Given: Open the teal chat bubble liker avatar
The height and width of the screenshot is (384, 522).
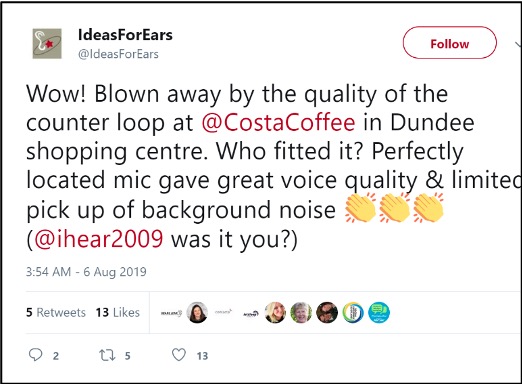Looking at the screenshot, I should [x=379, y=313].
